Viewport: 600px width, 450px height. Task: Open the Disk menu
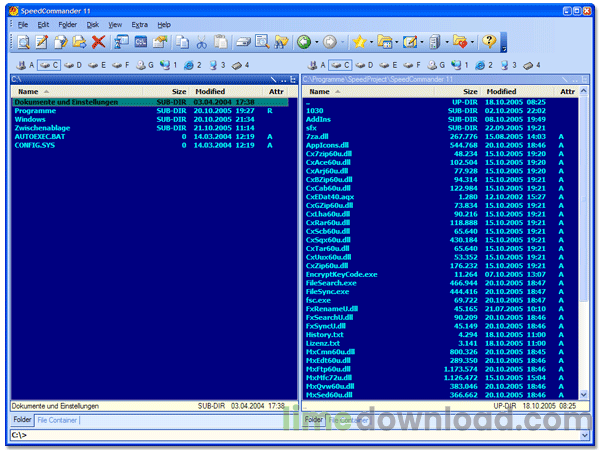point(93,25)
